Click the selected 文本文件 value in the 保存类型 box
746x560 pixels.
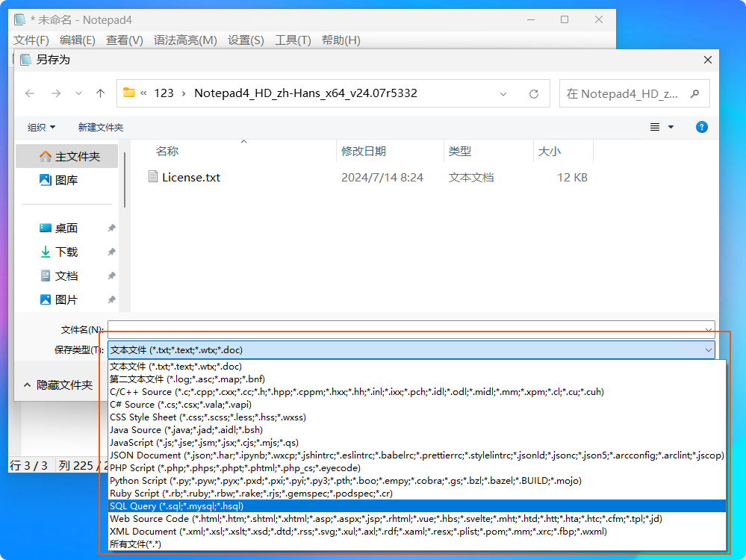point(176,350)
